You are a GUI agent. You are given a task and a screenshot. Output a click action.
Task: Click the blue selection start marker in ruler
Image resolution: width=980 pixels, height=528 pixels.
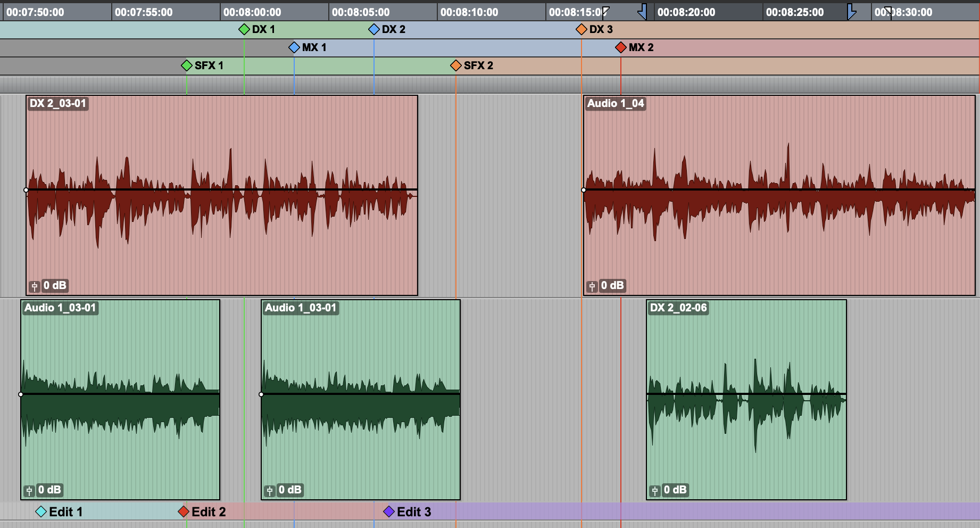[643, 12]
